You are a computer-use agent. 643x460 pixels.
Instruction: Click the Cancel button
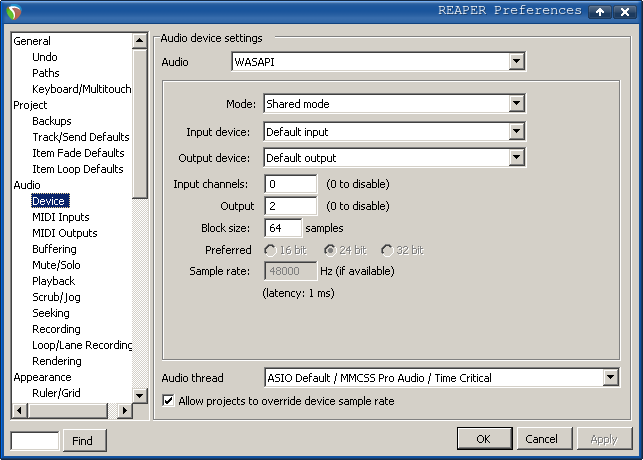coord(544,439)
